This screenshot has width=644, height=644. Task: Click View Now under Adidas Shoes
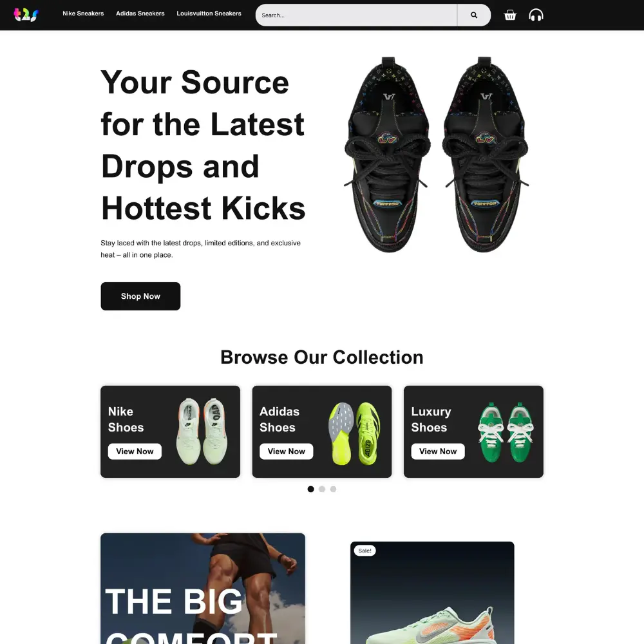click(287, 451)
